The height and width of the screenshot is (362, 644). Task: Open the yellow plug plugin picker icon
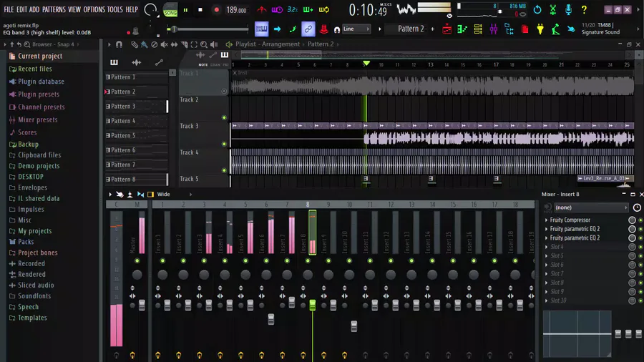pyautogui.click(x=540, y=29)
